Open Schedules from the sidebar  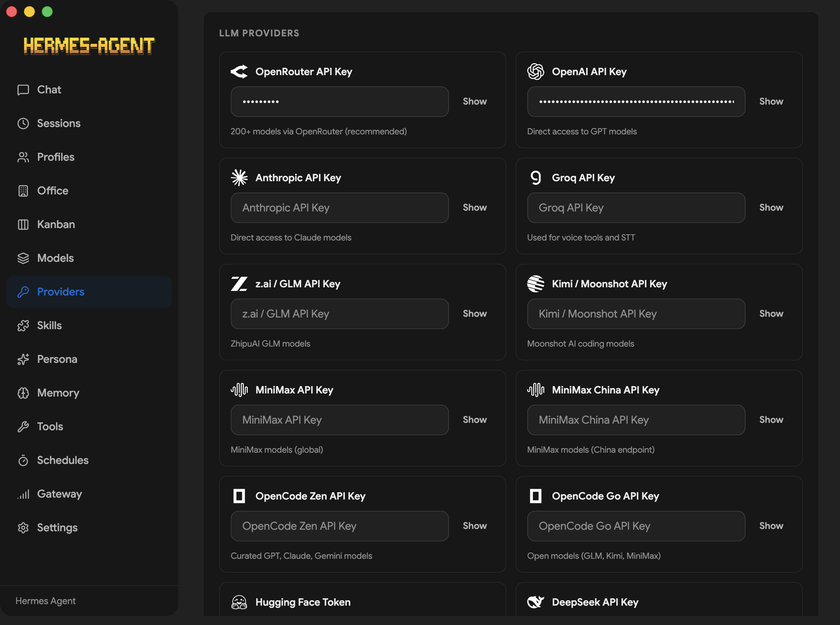click(89, 460)
